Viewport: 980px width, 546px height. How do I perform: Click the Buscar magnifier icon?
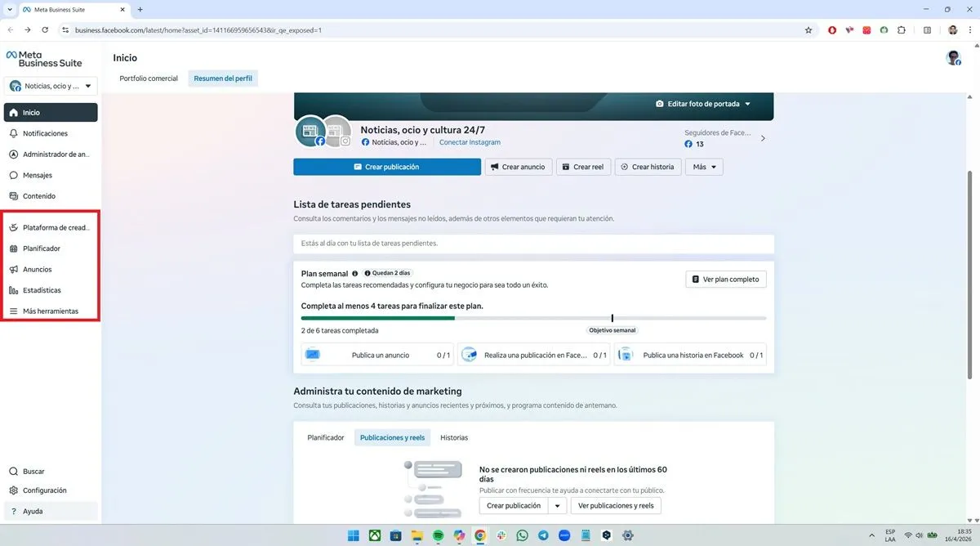point(14,472)
